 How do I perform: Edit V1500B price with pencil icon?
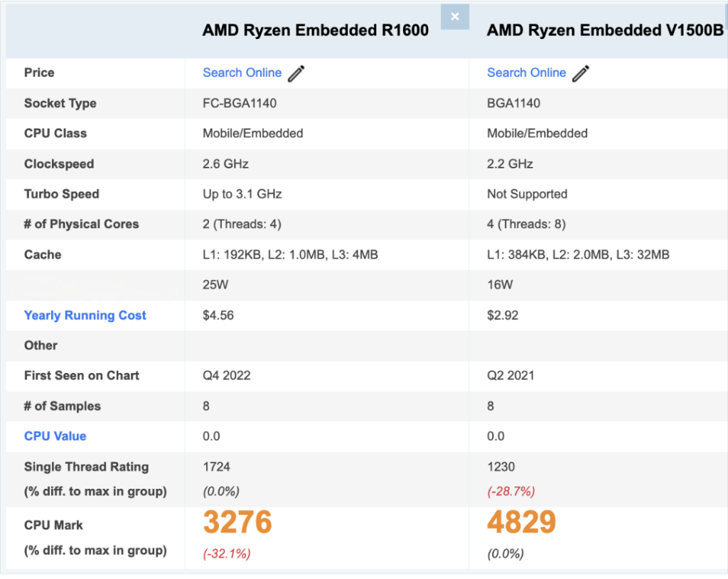(x=580, y=73)
